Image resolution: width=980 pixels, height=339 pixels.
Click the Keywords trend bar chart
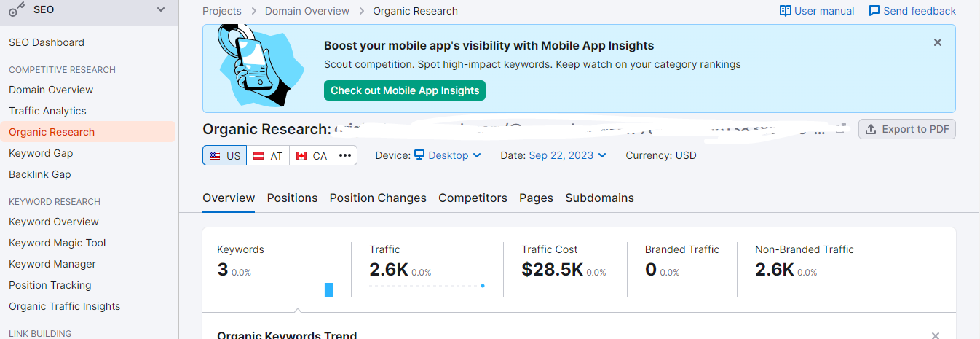(329, 289)
